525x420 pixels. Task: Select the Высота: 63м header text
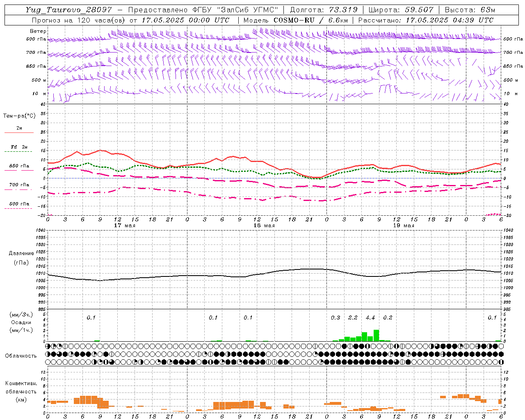(470, 10)
